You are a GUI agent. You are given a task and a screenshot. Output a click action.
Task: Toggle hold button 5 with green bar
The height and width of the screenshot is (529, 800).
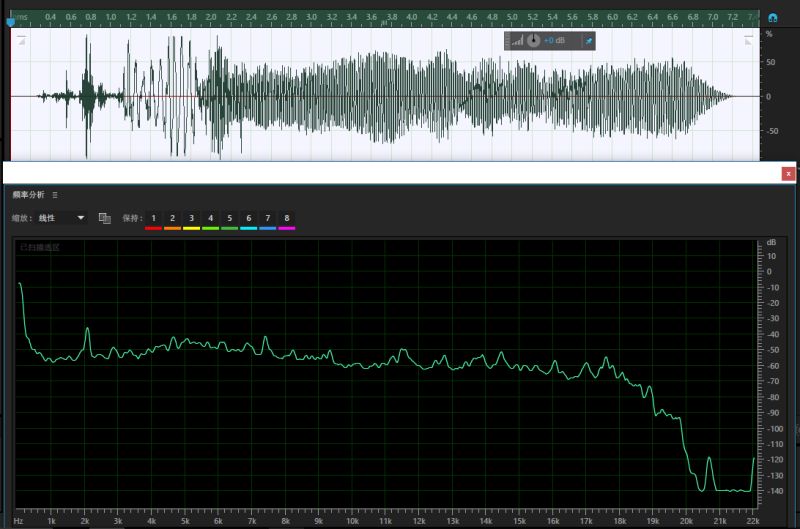point(230,220)
